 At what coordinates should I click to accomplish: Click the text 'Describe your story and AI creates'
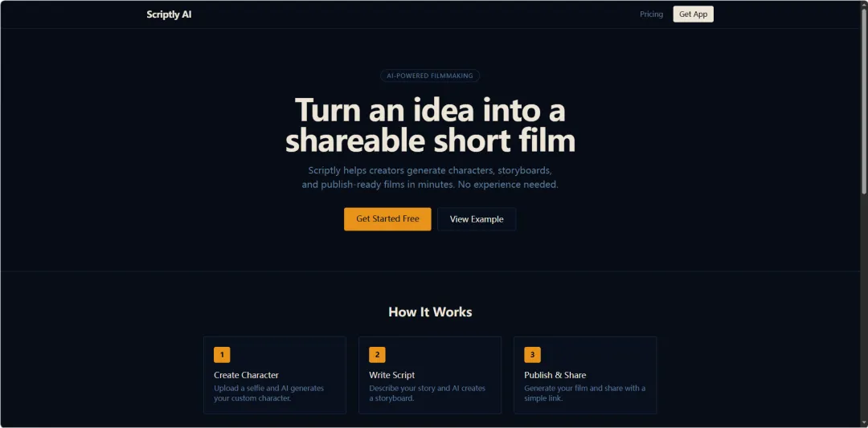(x=428, y=388)
